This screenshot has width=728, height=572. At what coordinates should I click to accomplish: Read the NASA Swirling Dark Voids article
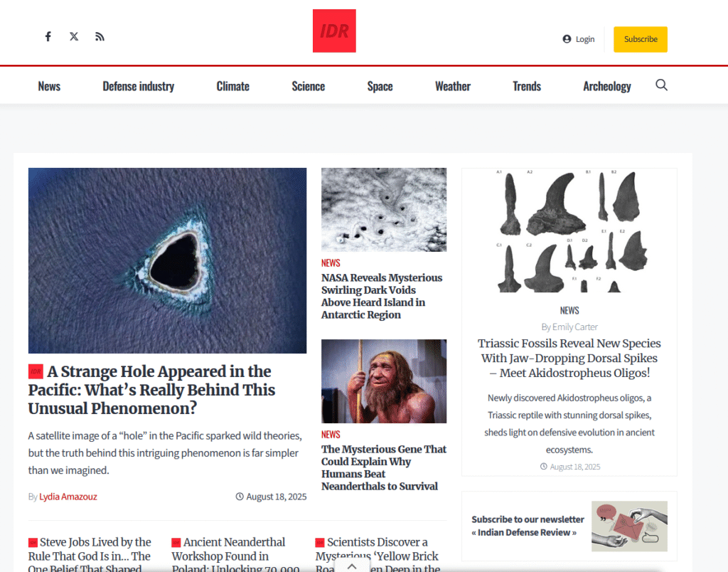point(382,296)
